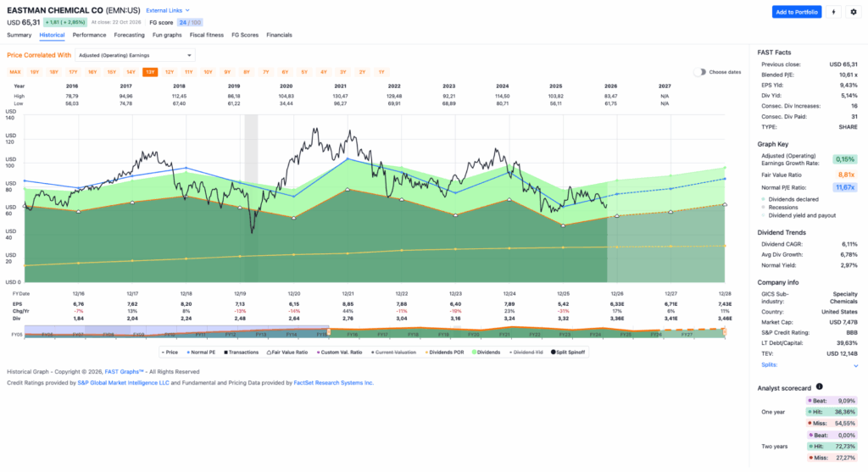Select the 2Y time range
Viewport: 868px width, 472px height.
click(362, 72)
